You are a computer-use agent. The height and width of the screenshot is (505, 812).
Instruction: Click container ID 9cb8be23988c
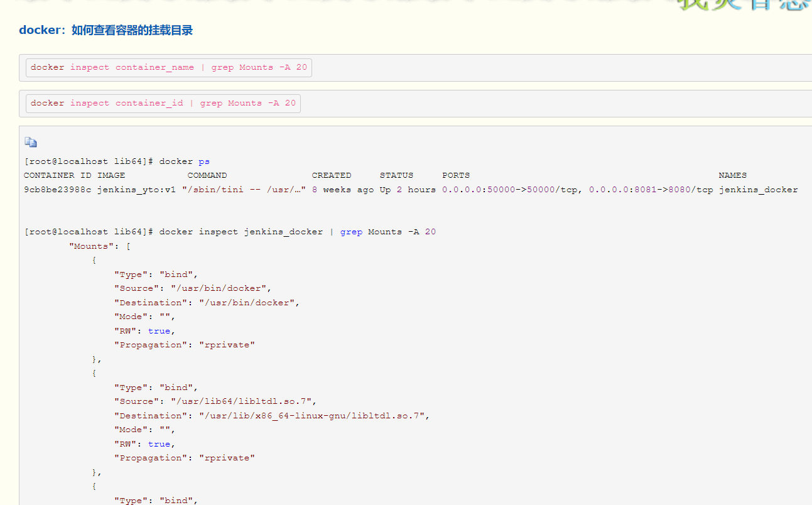(58, 190)
